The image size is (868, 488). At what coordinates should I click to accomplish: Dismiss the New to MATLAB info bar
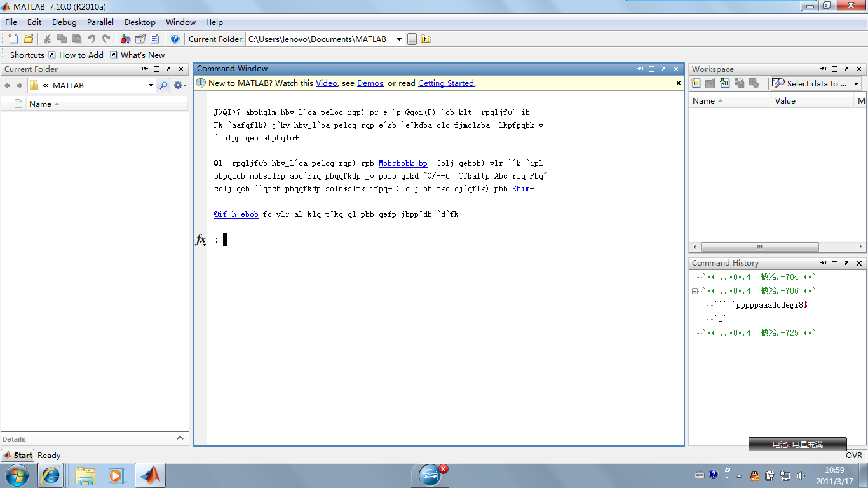[x=678, y=83]
